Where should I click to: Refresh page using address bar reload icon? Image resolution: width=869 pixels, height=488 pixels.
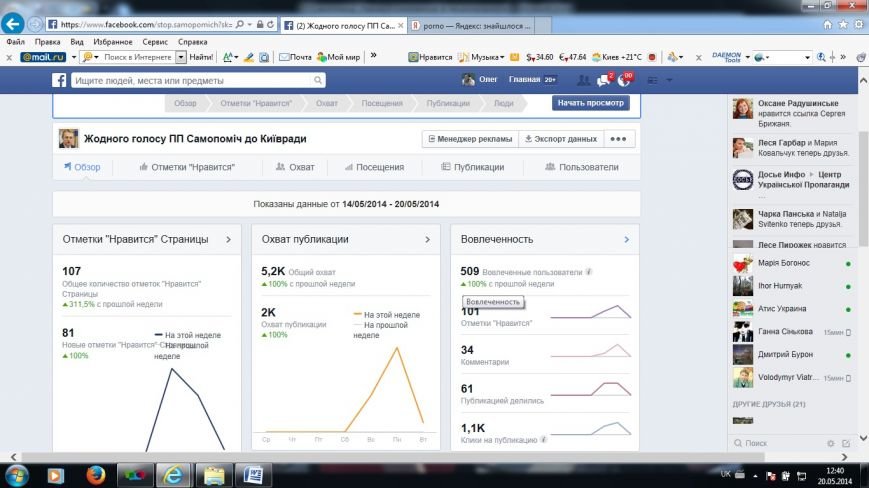pos(270,24)
